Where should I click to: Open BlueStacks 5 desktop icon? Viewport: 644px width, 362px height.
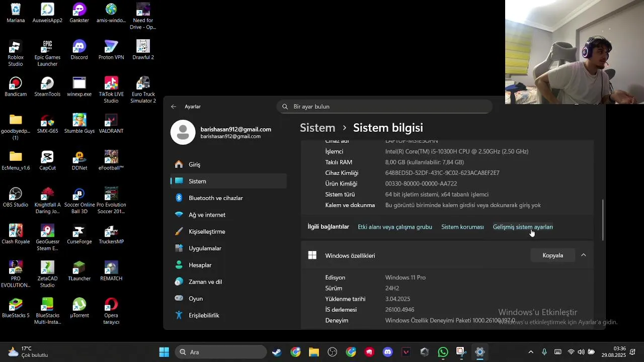pyautogui.click(x=16, y=308)
